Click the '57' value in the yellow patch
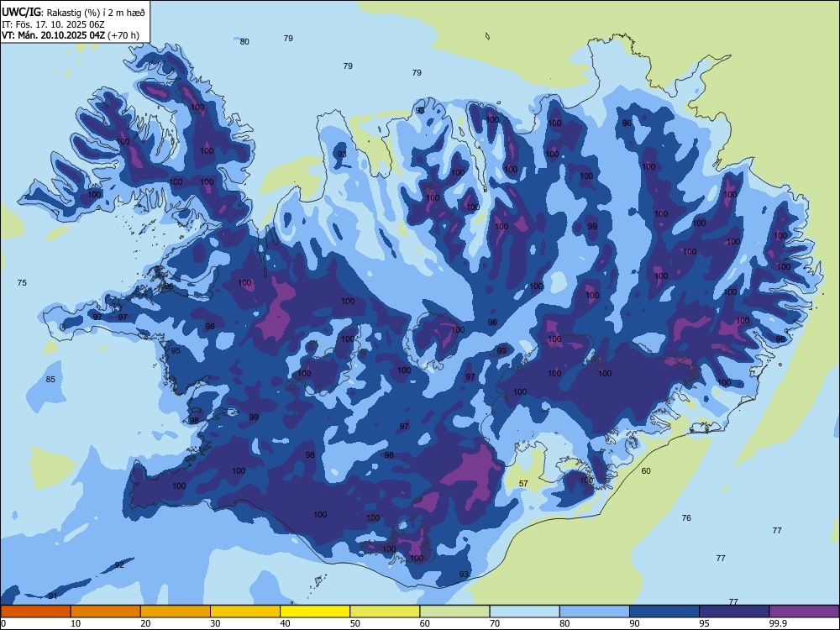The height and width of the screenshot is (630, 840). [x=523, y=483]
